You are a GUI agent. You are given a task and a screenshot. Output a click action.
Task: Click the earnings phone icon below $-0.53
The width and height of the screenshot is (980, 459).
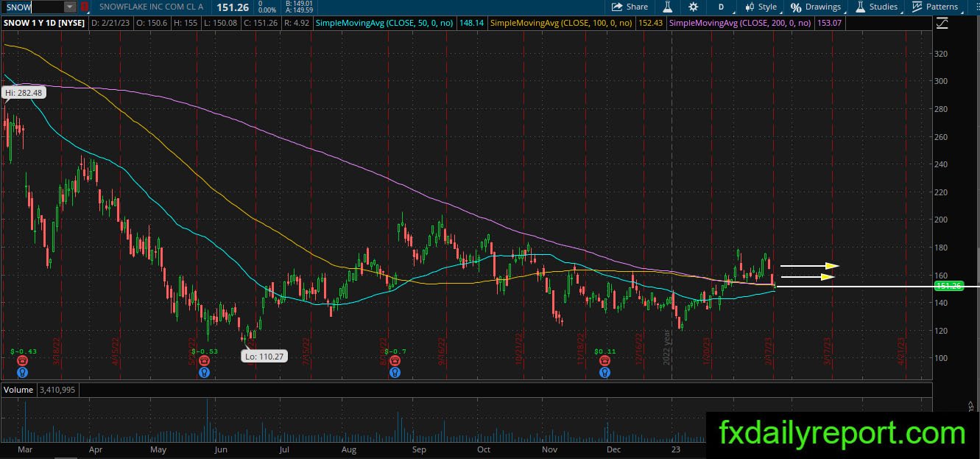(203, 361)
